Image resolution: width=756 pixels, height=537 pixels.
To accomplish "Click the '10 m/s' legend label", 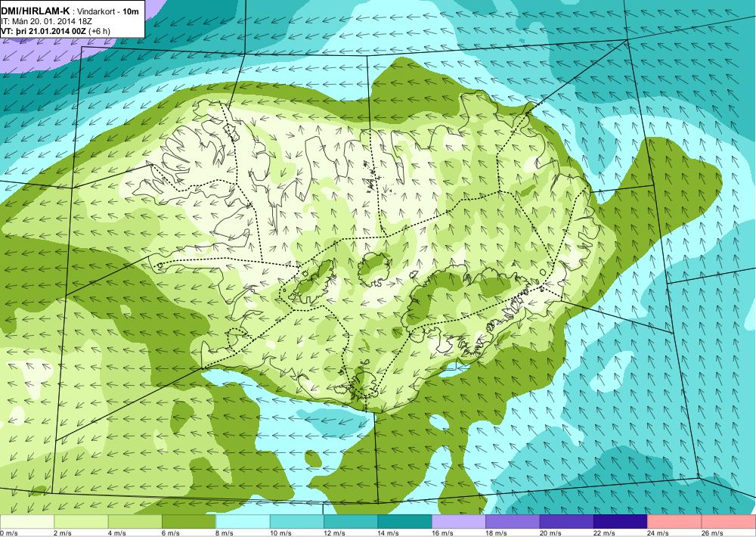I will click(x=280, y=533).
